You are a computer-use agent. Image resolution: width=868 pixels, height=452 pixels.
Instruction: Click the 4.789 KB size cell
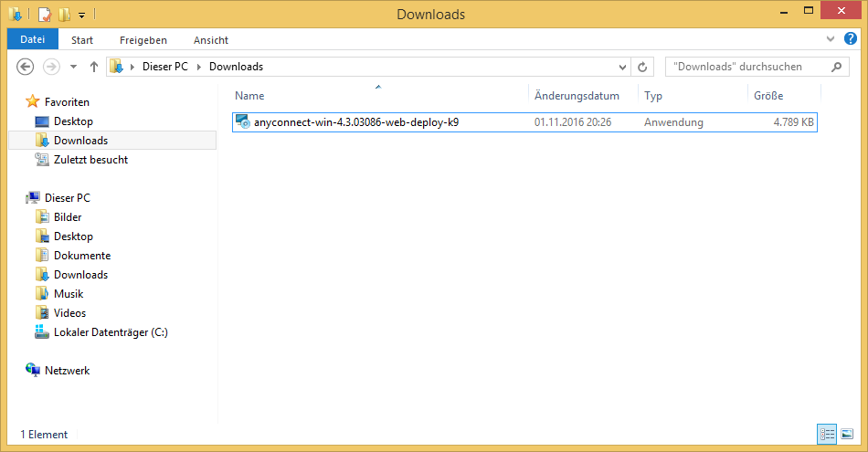click(x=793, y=122)
